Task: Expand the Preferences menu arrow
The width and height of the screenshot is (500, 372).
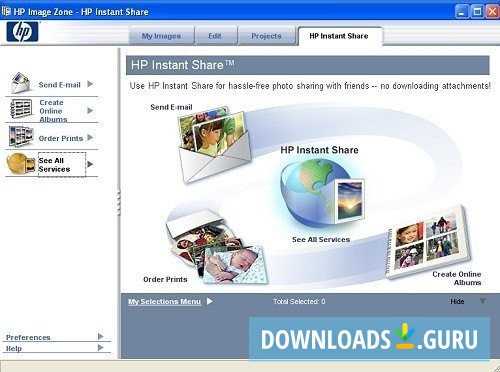Action: 100,336
